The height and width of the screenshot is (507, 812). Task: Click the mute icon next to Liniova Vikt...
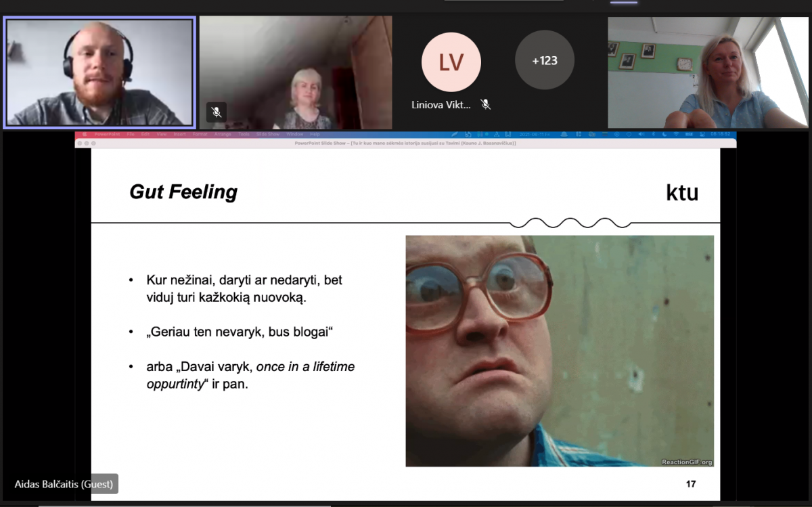(x=485, y=104)
